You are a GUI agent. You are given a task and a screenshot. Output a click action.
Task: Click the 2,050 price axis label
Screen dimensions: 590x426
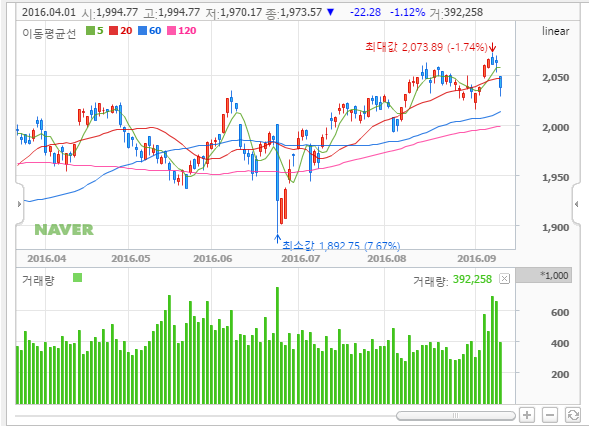click(x=555, y=78)
